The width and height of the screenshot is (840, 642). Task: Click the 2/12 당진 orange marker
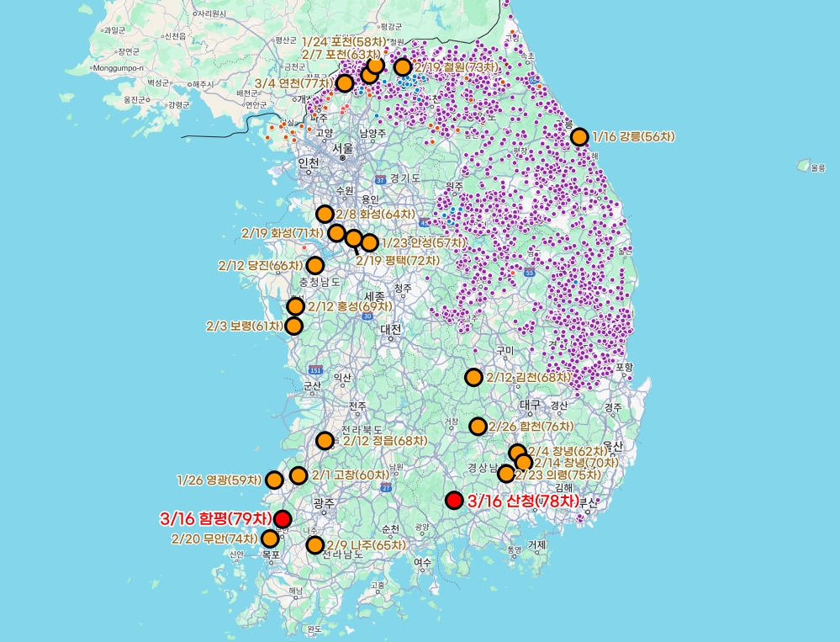click(x=315, y=265)
